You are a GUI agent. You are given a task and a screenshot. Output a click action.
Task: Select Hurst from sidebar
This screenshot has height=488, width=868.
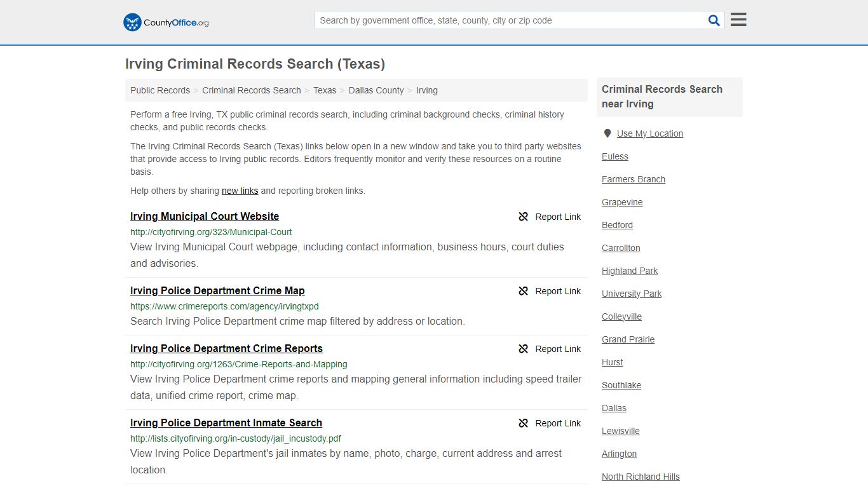613,362
